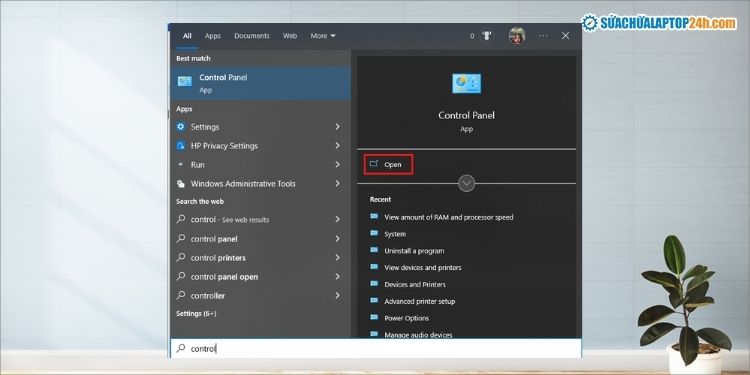Click the search icon beside 'controller'
Image resolution: width=750 pixels, height=375 pixels.
[181, 296]
